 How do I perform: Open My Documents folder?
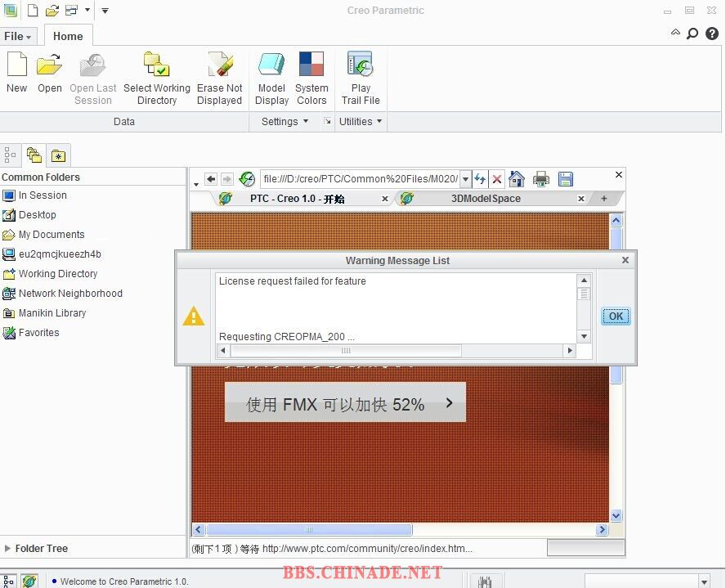(x=43, y=235)
